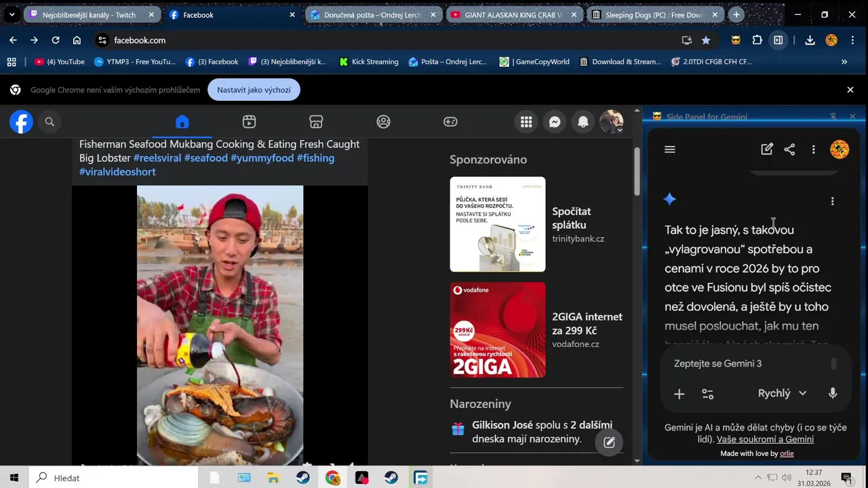Click the facebook.com address bar
868x488 pixels.
(x=393, y=40)
